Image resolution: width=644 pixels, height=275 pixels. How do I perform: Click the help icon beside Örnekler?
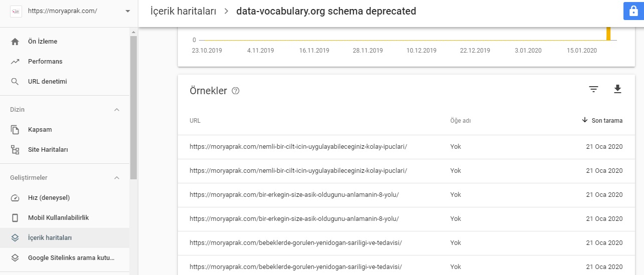pyautogui.click(x=236, y=91)
